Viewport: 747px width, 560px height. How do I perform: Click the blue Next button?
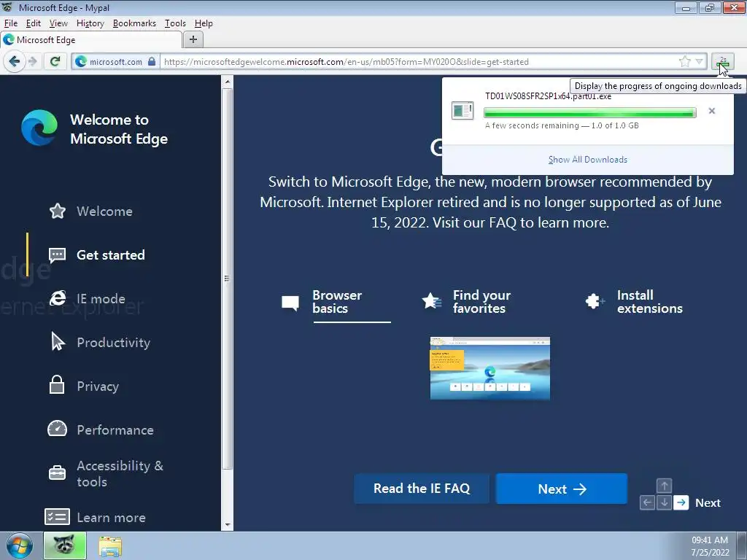562,489
